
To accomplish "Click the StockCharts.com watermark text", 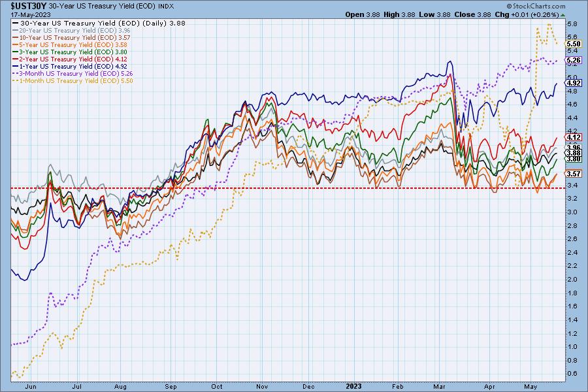I will (536, 6).
